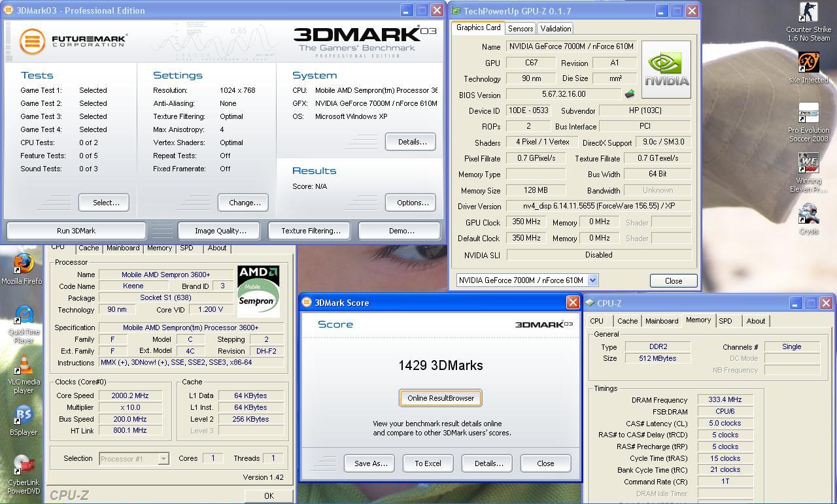Click the CPU-Z memory window title icon

[x=590, y=303]
